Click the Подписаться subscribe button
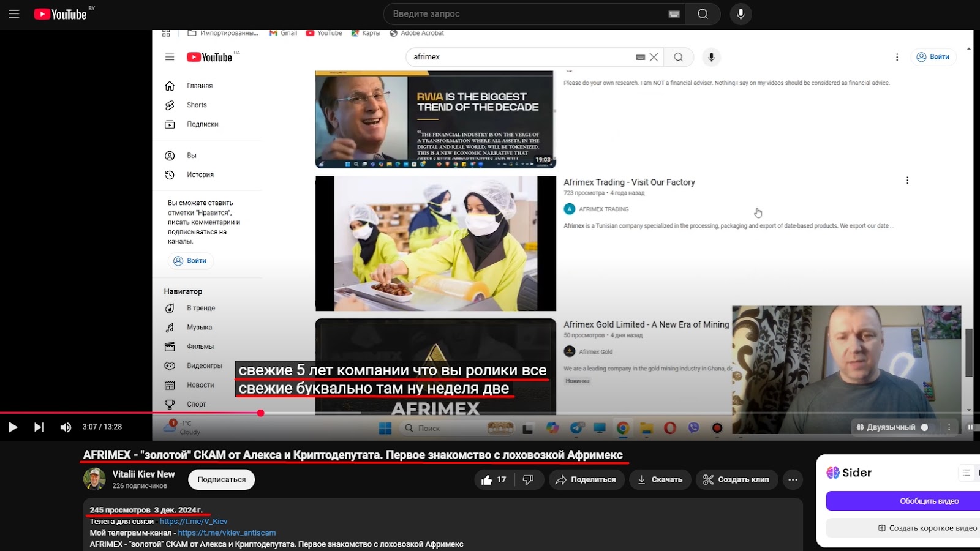The image size is (980, 551). coord(222,479)
